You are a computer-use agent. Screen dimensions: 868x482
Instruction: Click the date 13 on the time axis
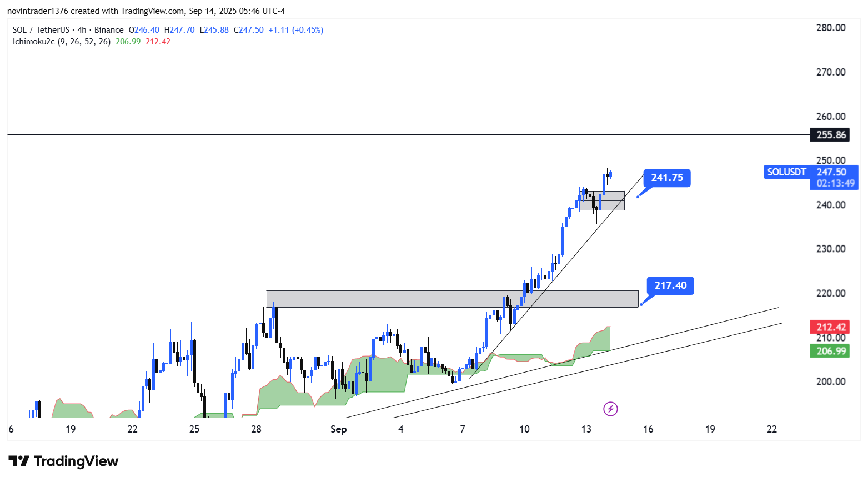[x=586, y=429]
